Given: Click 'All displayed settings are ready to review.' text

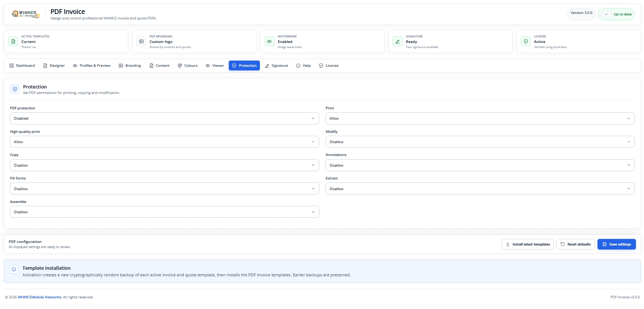Looking at the screenshot, I should point(40,247).
